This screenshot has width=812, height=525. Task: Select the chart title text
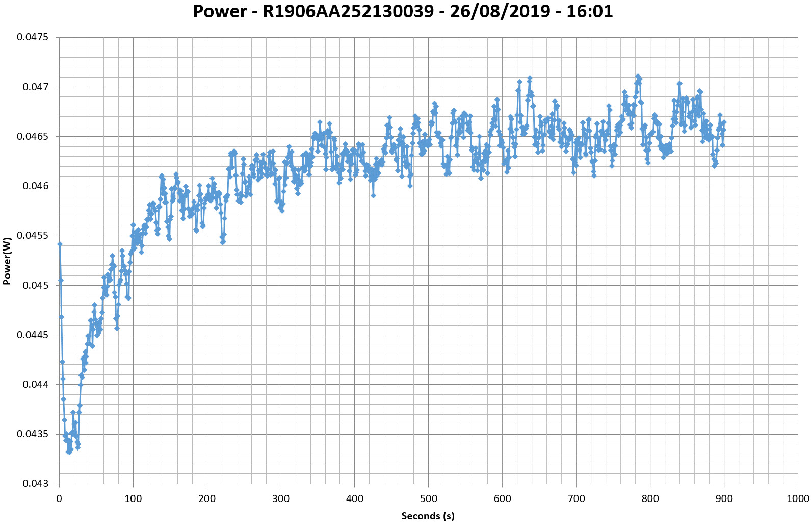[403, 11]
